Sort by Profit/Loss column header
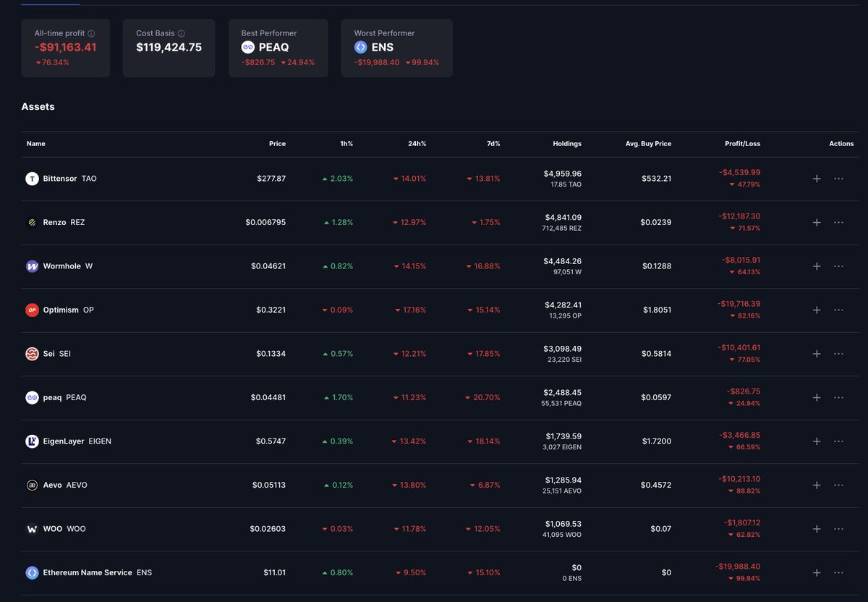868x602 pixels. tap(742, 144)
